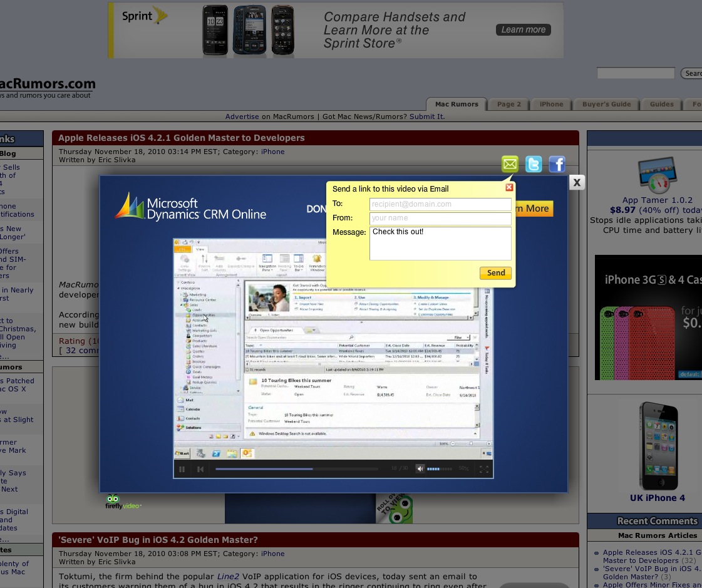Image resolution: width=702 pixels, height=588 pixels.
Task: Click Learn More in the video ad
Action: [534, 209]
